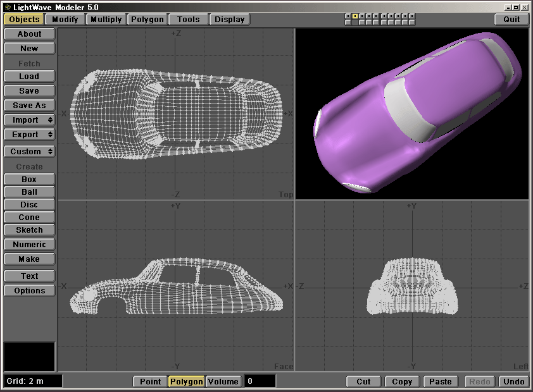Set layer 1 as background layer
Viewport: 533px width, 392px height.
(348, 23)
